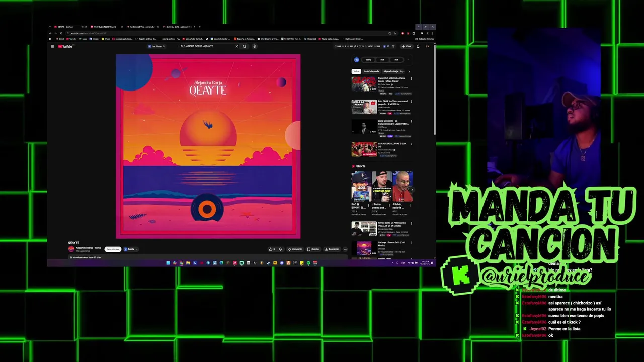Select the De tu búsqueda filter chip
This screenshot has height=362, width=644.
pyautogui.click(x=371, y=71)
